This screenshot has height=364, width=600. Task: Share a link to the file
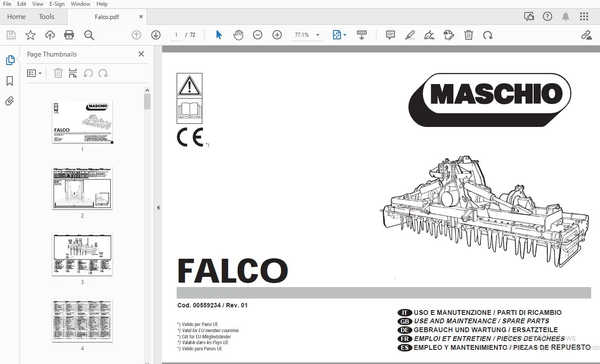[x=586, y=35]
